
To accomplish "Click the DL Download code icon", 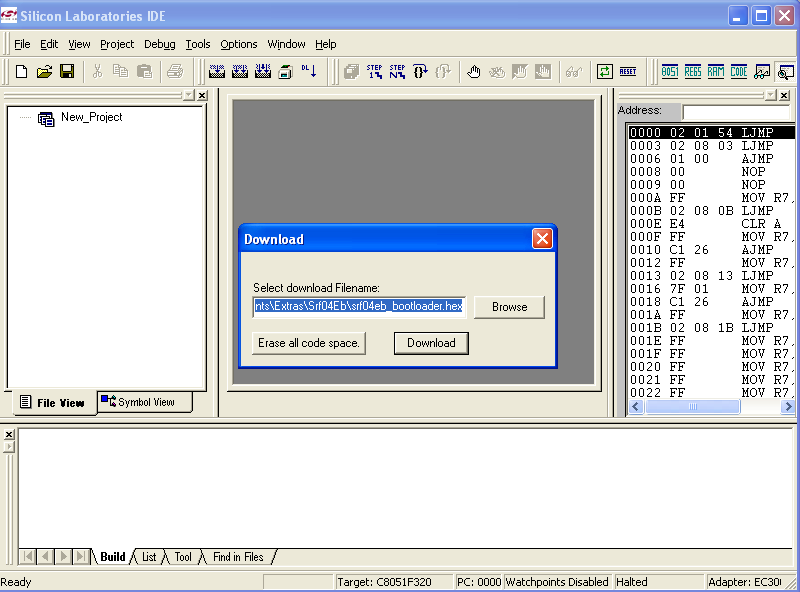I will pos(309,71).
